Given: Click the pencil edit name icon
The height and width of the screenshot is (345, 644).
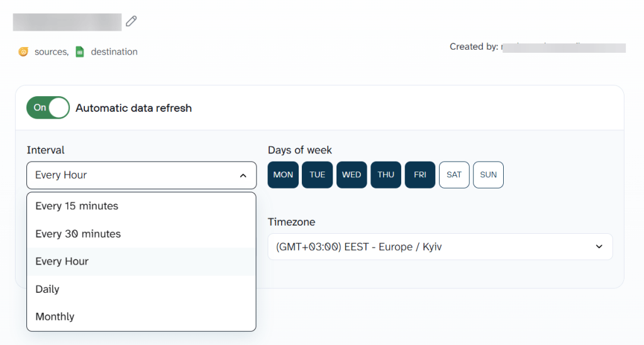Looking at the screenshot, I should pos(131,21).
